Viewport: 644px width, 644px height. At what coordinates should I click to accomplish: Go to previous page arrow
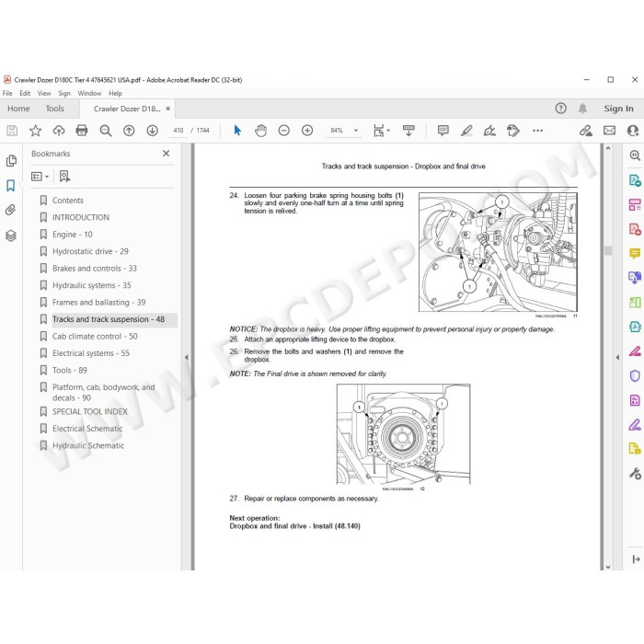point(129,131)
